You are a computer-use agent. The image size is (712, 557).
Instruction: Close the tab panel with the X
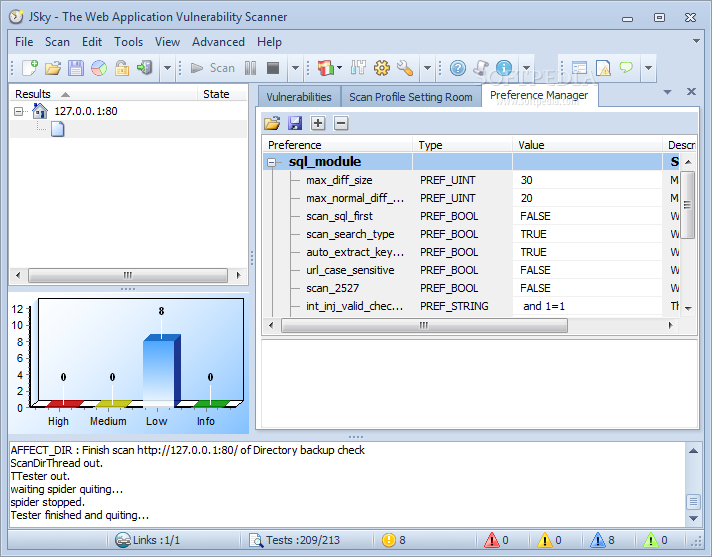(691, 92)
